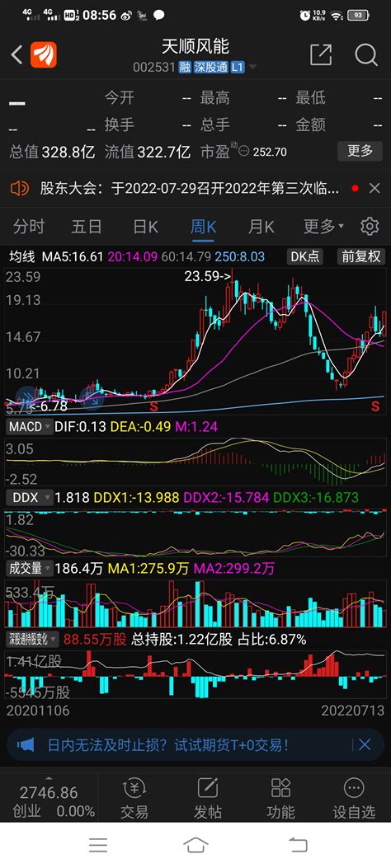Switch to the 五日 tab

(87, 227)
